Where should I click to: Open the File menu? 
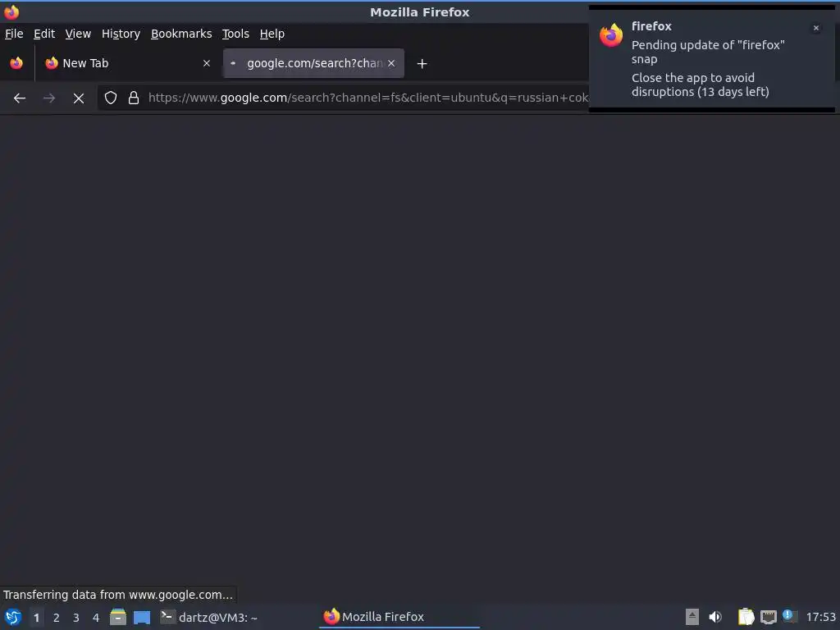(x=14, y=34)
